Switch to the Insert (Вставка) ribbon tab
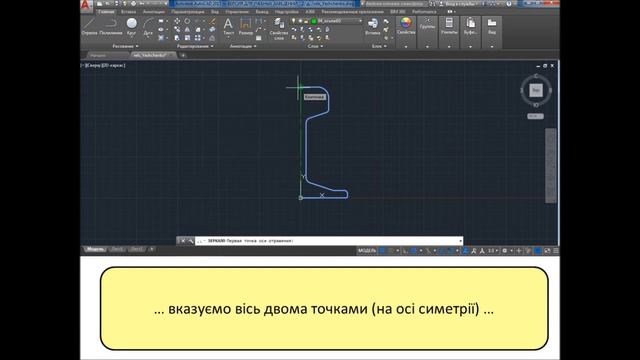 pyautogui.click(x=128, y=12)
